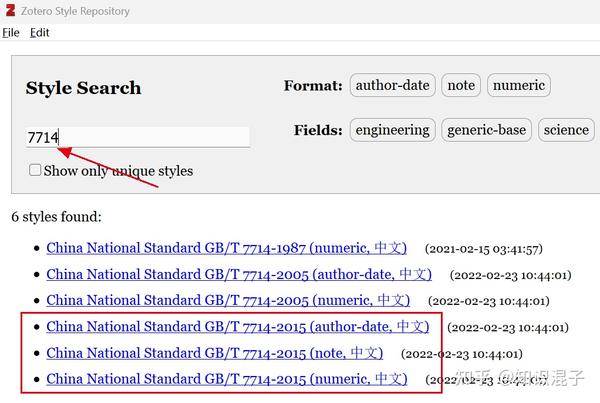Click the Zotero app icon in title bar
This screenshot has height=403, width=600.
tap(9, 11)
